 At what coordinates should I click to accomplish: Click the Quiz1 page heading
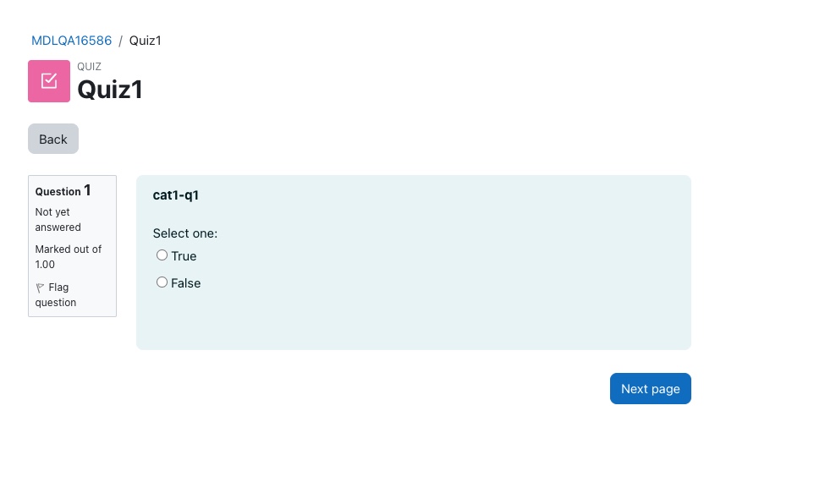click(110, 90)
